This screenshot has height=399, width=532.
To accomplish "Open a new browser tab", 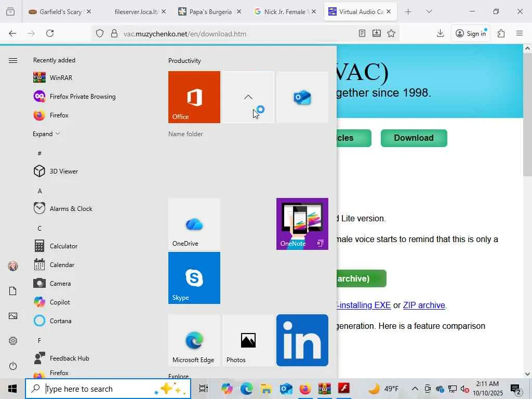I will [408, 12].
